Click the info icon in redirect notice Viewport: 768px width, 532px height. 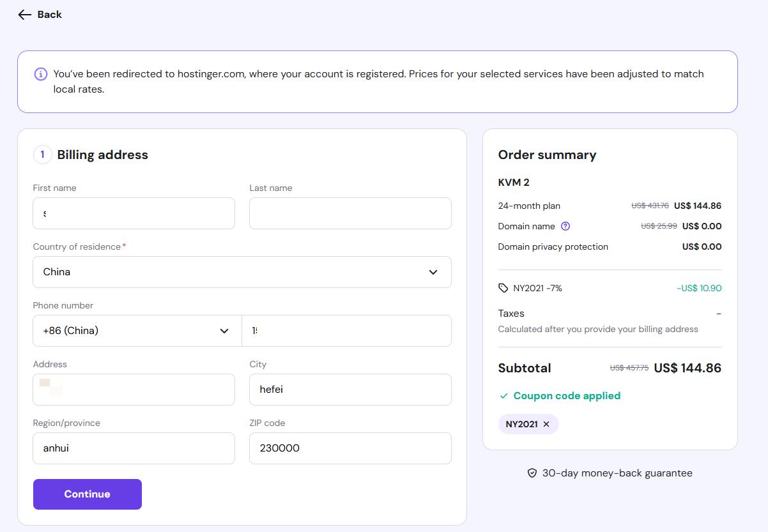tap(40, 74)
